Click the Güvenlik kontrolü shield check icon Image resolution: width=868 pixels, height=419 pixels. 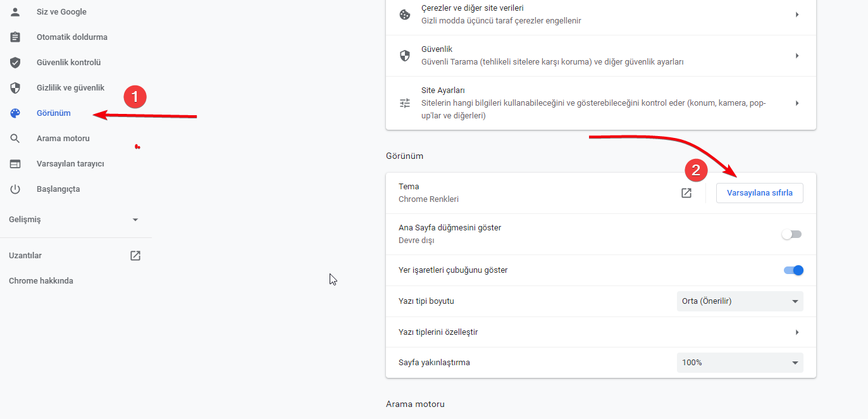[15, 63]
